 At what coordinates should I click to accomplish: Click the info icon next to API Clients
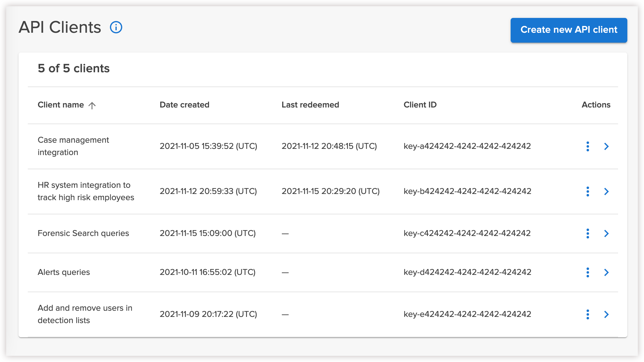point(116,27)
